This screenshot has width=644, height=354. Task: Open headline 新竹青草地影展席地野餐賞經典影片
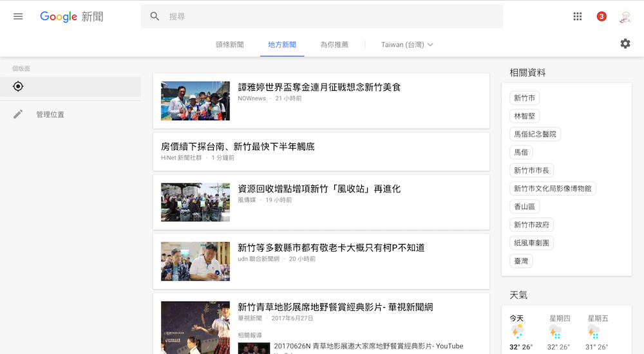point(335,307)
